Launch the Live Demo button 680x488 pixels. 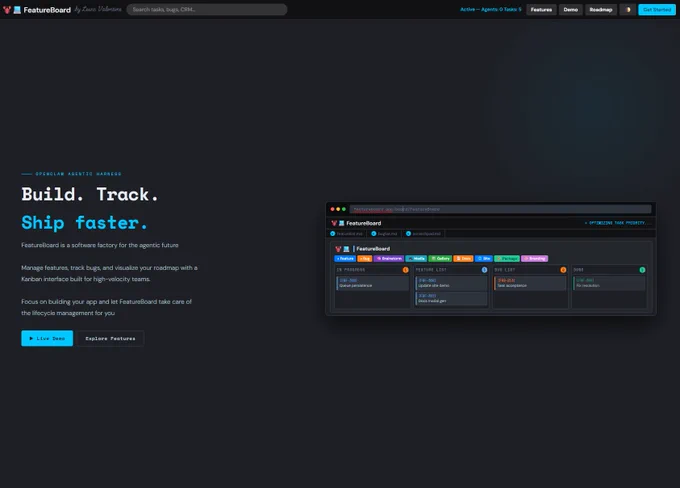pyautogui.click(x=47, y=338)
